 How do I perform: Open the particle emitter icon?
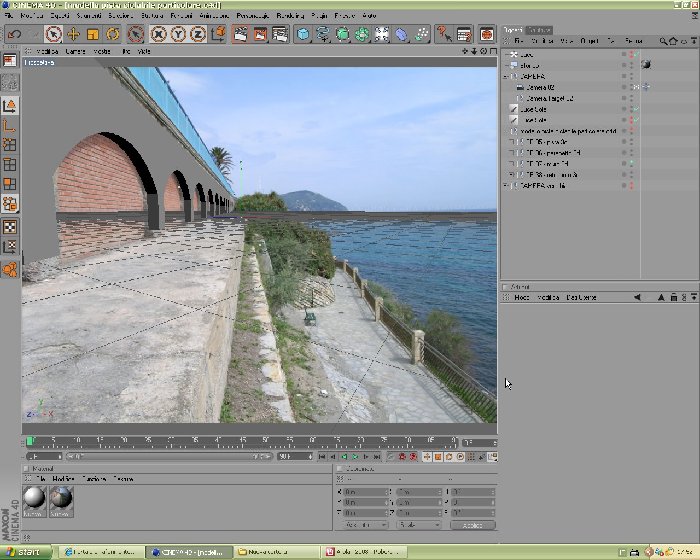[421, 34]
